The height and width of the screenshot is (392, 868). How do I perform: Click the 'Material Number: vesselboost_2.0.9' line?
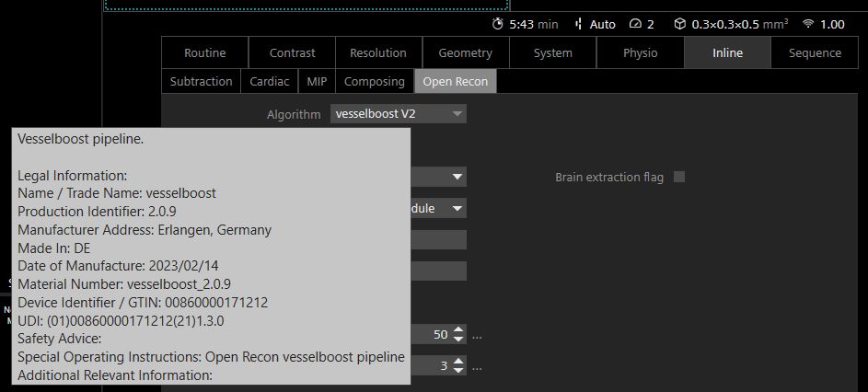click(124, 284)
